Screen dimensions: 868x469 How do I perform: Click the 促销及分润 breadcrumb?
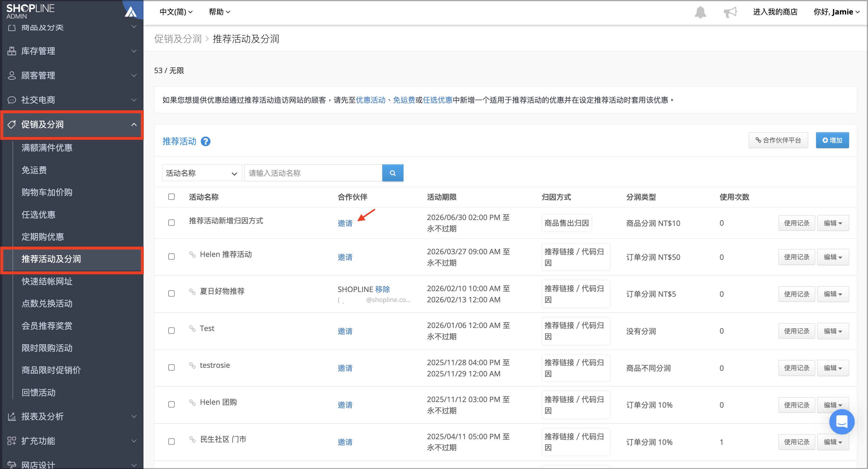pyautogui.click(x=178, y=39)
